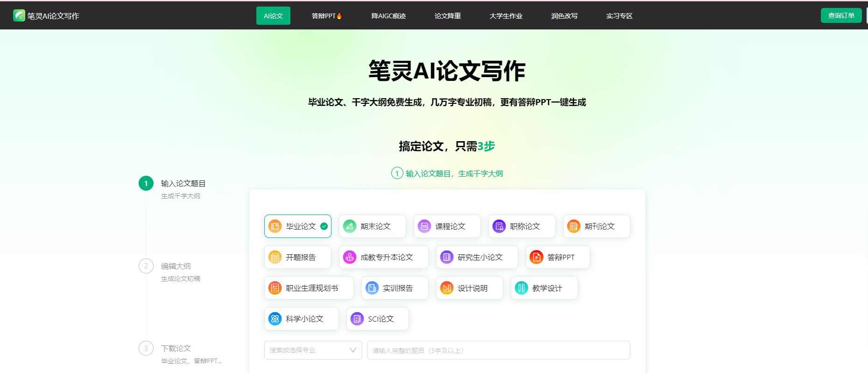
Task: Click the 开题报告 icon
Action: tap(275, 257)
